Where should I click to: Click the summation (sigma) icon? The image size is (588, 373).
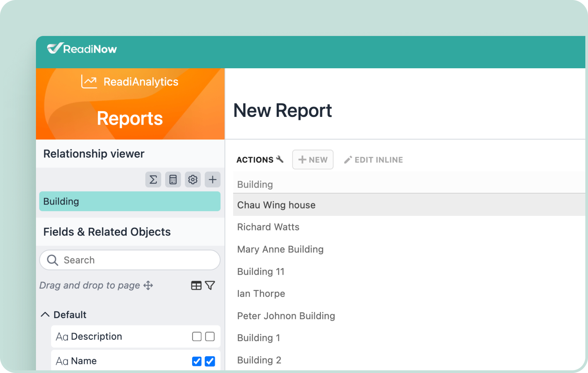[153, 180]
